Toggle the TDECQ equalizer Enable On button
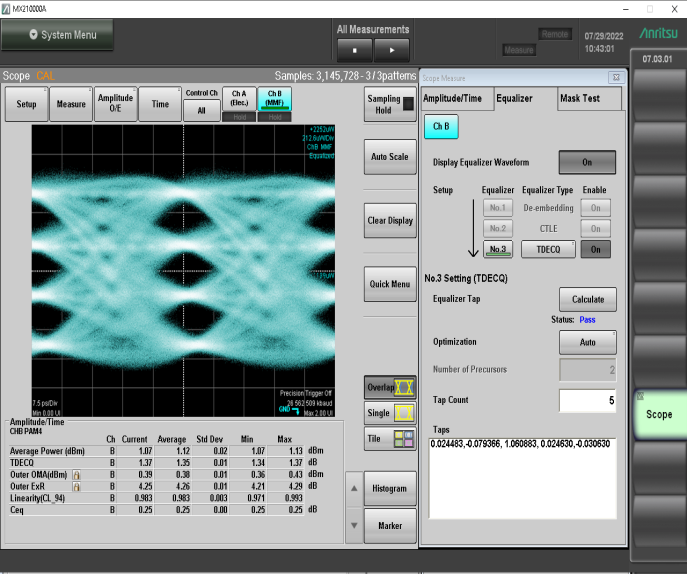This screenshot has height=574, width=687. click(x=595, y=249)
